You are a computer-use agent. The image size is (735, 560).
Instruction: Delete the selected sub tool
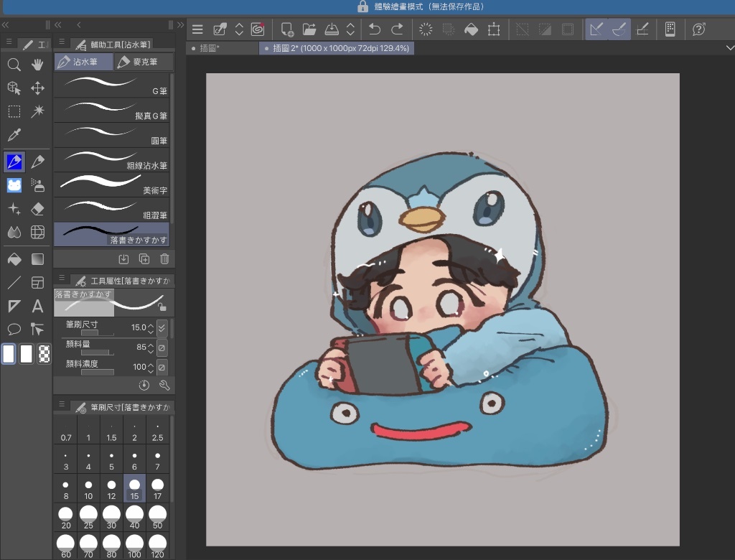coord(164,259)
